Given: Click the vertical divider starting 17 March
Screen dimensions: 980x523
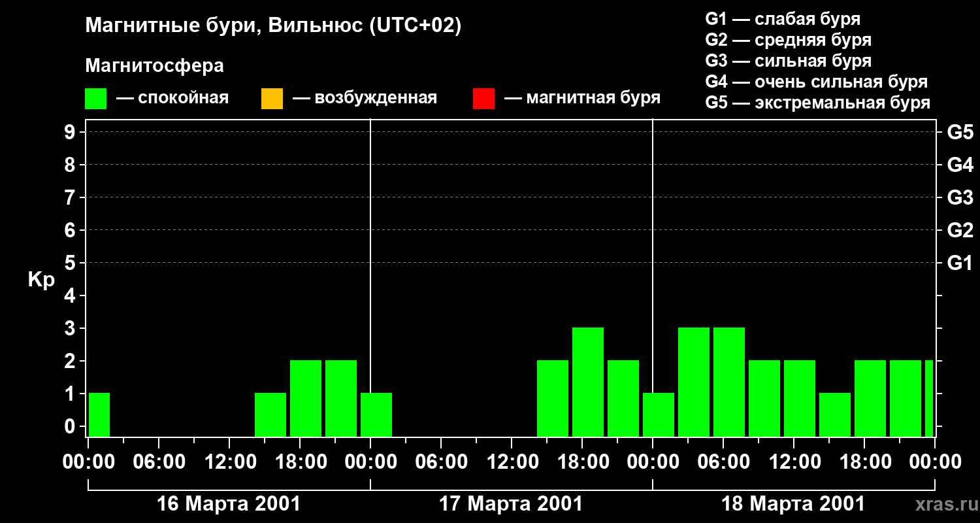Looking at the screenshot, I should 370,278.
